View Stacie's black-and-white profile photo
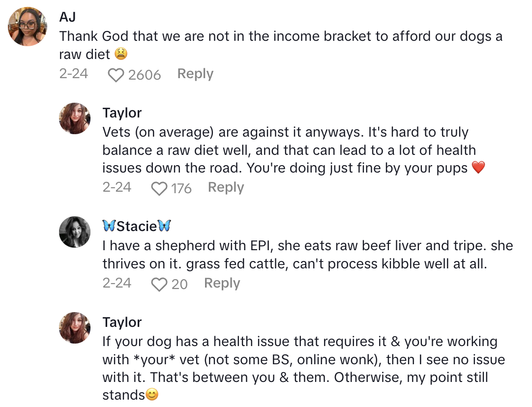 pyautogui.click(x=75, y=232)
